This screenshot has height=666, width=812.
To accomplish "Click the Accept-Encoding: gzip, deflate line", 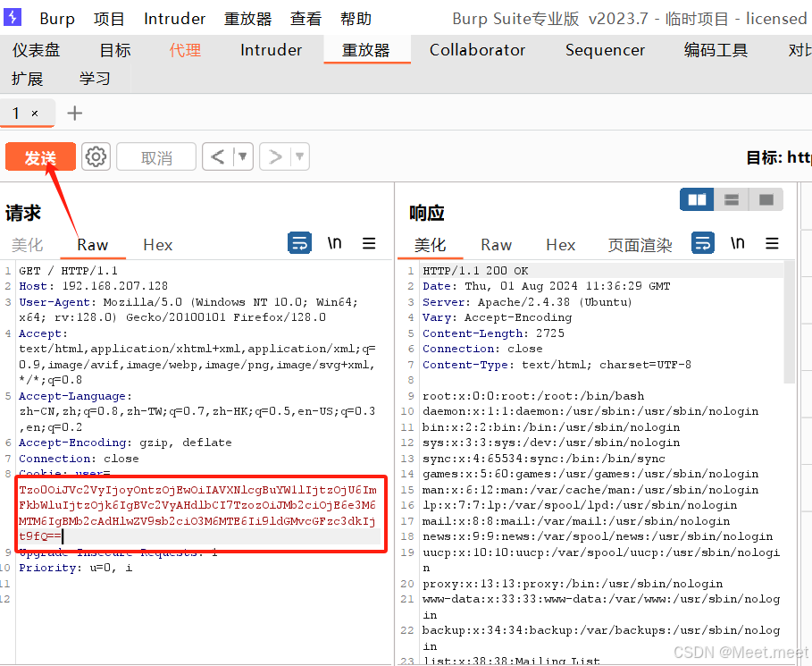I will tap(125, 443).
